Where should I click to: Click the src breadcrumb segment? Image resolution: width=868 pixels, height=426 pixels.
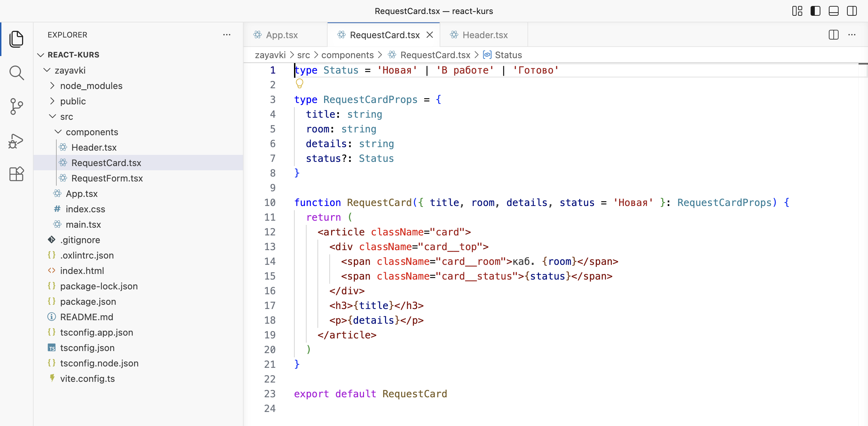(303, 55)
